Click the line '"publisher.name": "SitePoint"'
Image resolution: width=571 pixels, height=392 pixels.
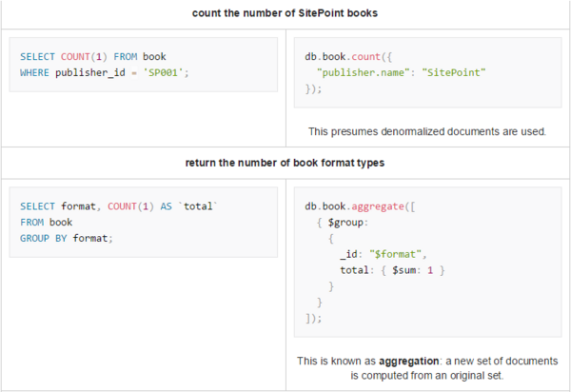click(x=402, y=73)
